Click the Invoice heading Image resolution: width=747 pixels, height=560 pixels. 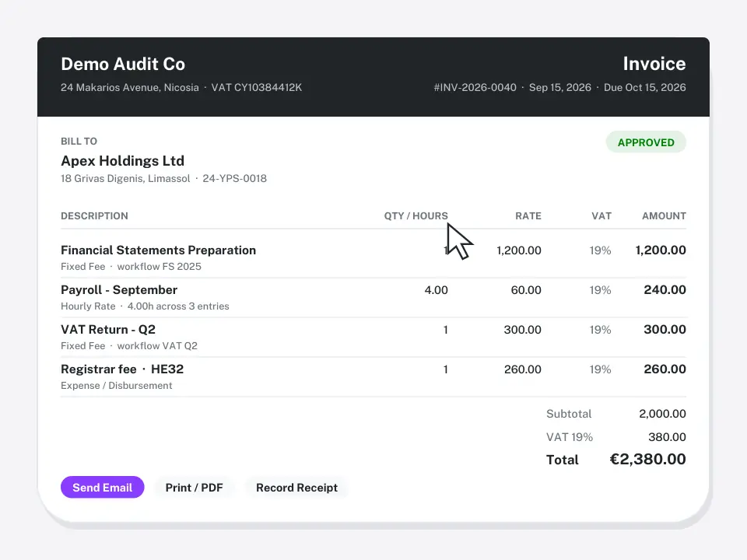tap(654, 64)
